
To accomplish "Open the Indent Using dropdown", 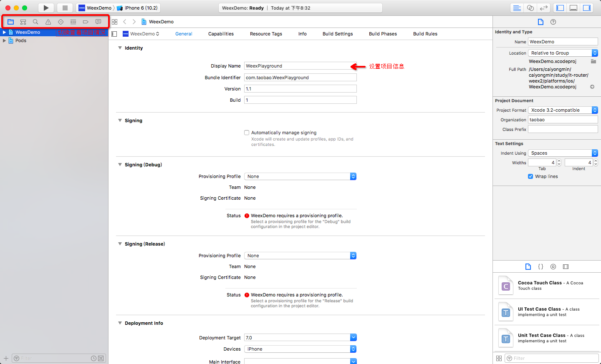I will click(x=563, y=153).
